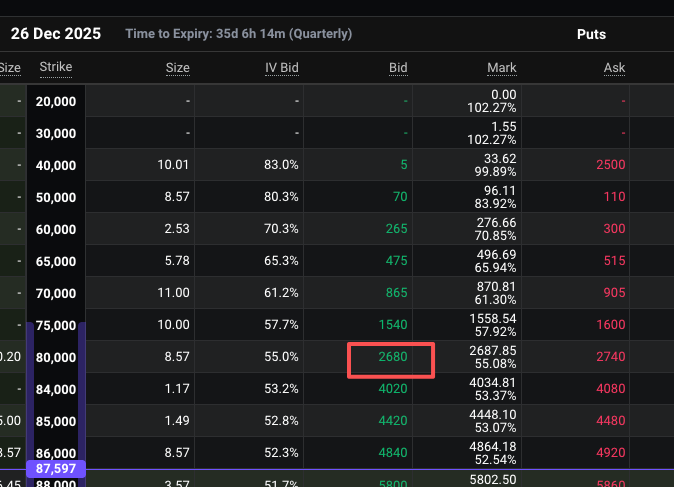
Task: Click the mark price 870.81
Action: pyautogui.click(x=496, y=286)
